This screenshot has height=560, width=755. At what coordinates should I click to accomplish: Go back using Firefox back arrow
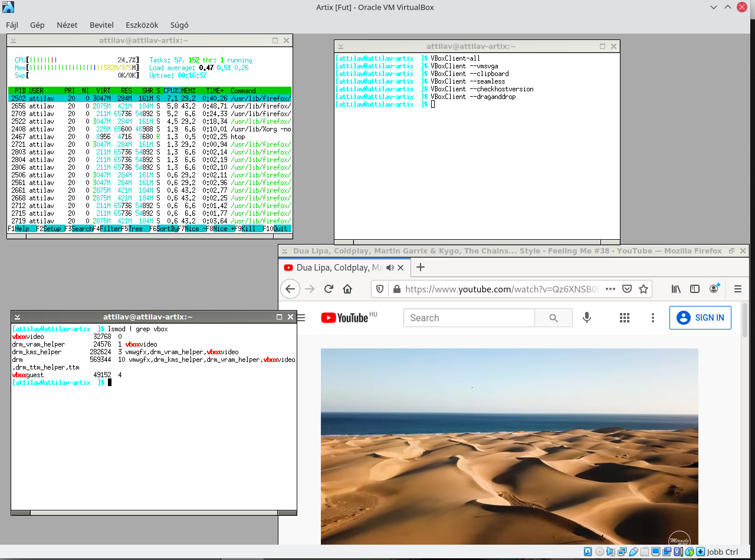[290, 289]
